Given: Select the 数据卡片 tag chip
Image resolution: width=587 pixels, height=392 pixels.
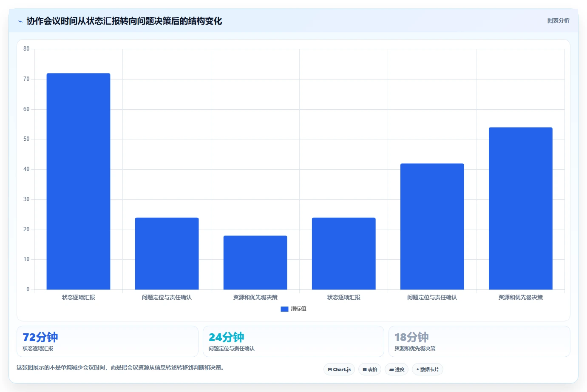Looking at the screenshot, I should pyautogui.click(x=428, y=369).
